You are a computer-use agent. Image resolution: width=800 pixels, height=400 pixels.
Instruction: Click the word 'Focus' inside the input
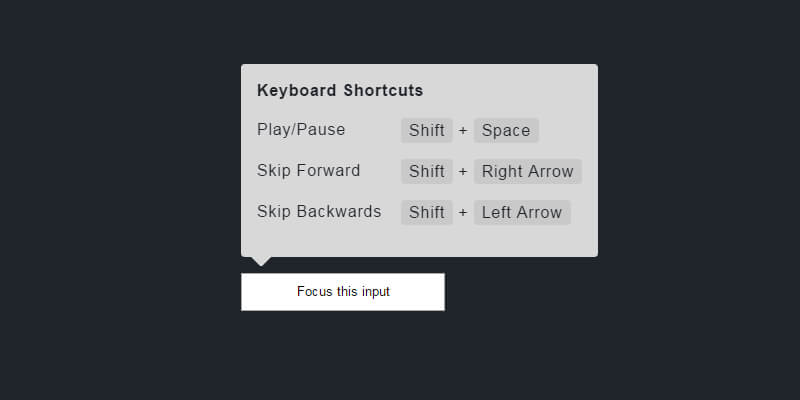(x=314, y=292)
